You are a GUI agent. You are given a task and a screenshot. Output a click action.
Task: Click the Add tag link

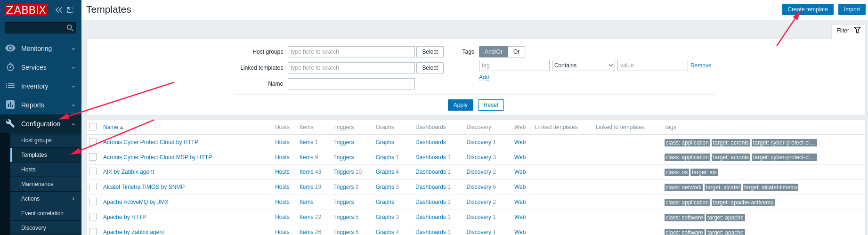coord(484,77)
